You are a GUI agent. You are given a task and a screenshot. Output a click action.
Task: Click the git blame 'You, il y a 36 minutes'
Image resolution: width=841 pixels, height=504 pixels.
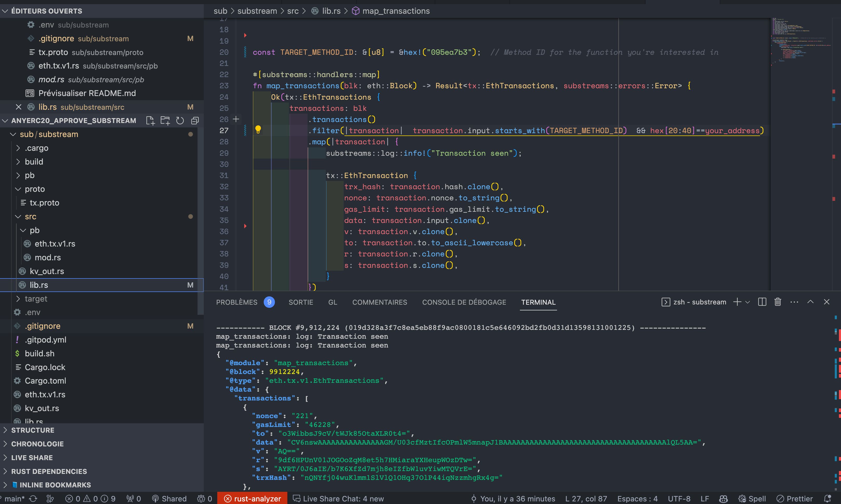coord(513,499)
